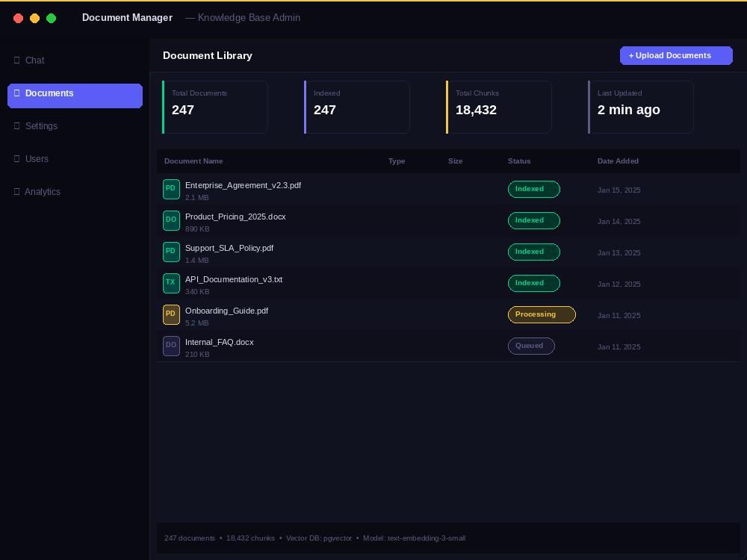Click the Jan 12, 2025 date
Screen dimensions: 747x560
click(x=619, y=284)
